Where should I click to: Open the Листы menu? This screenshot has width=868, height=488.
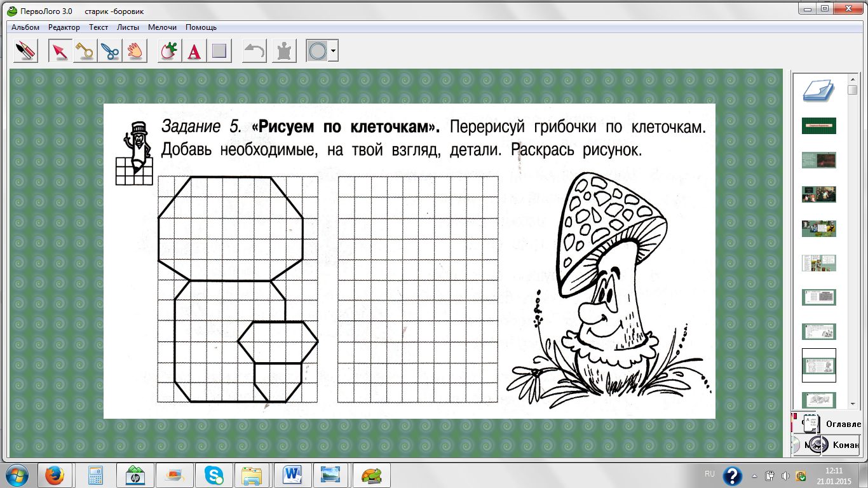click(128, 27)
